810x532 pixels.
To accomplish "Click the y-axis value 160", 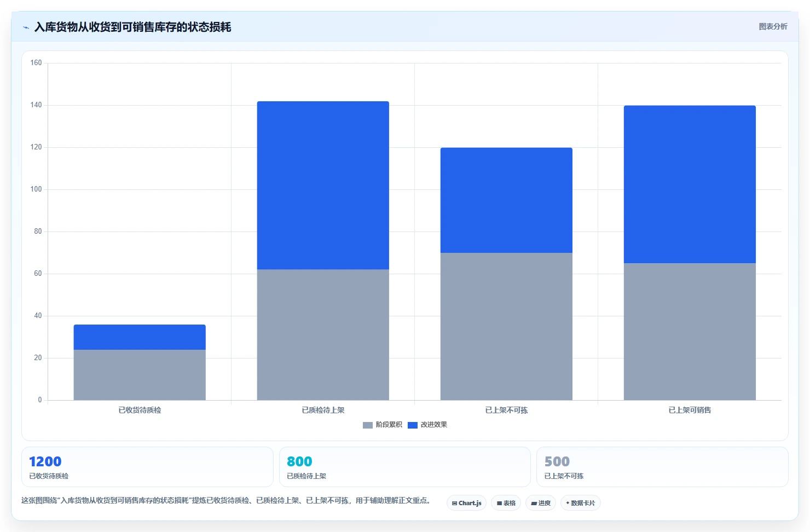I will [36, 63].
